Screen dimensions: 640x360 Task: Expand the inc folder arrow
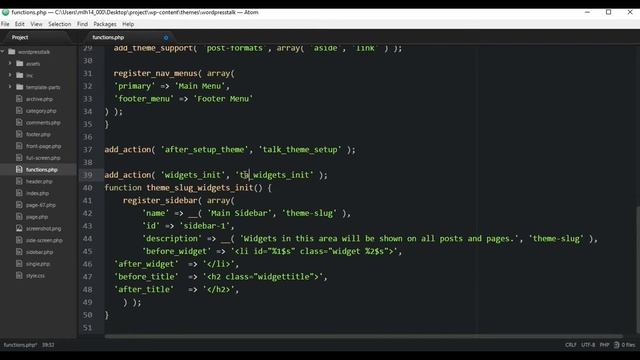click(x=10, y=75)
